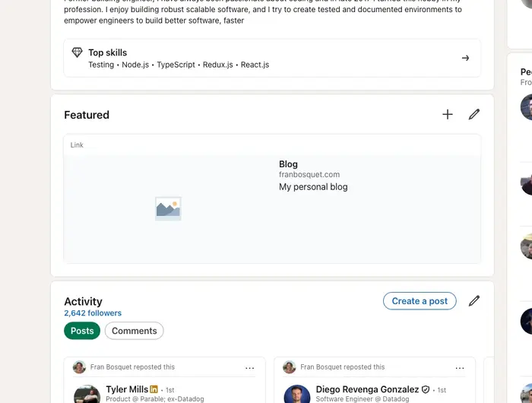Viewport: 532px width, 403px height.
Task: Click Tyler Mills profile avatar
Action: pos(87,395)
